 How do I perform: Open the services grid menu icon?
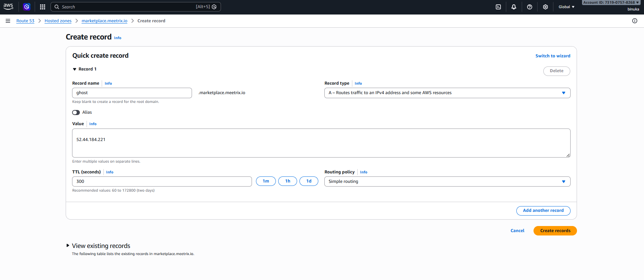[x=42, y=7]
